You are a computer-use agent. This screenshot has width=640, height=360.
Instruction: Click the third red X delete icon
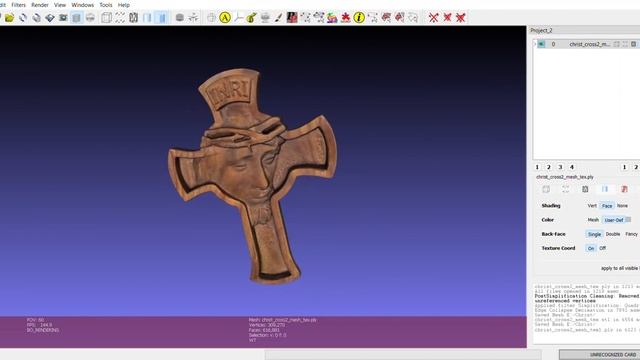point(461,18)
